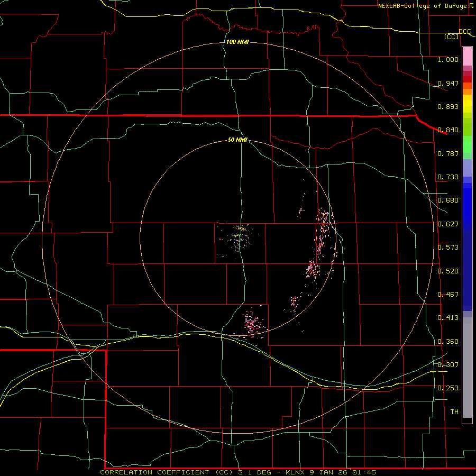This screenshot has height=476, width=476.
Task: Click the 0.947 color scale value
Action: tap(448, 83)
